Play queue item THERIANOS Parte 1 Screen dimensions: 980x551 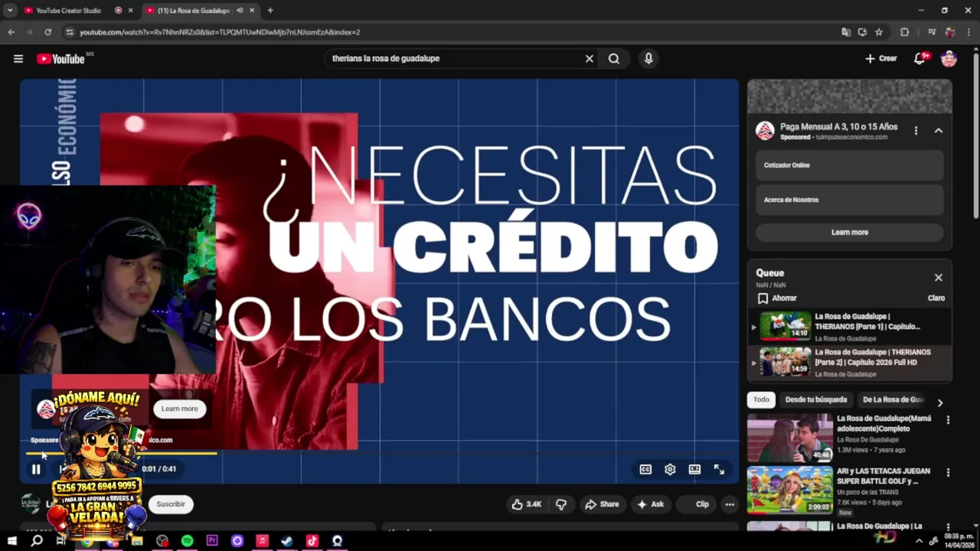pyautogui.click(x=850, y=327)
